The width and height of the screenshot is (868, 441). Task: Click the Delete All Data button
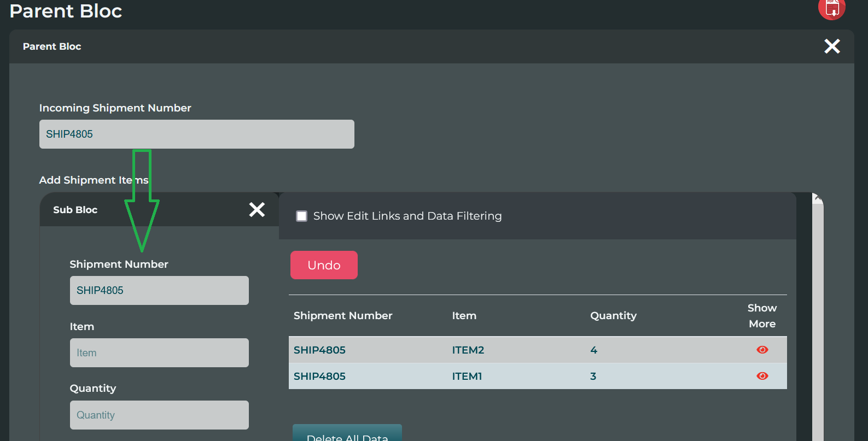[x=347, y=433]
